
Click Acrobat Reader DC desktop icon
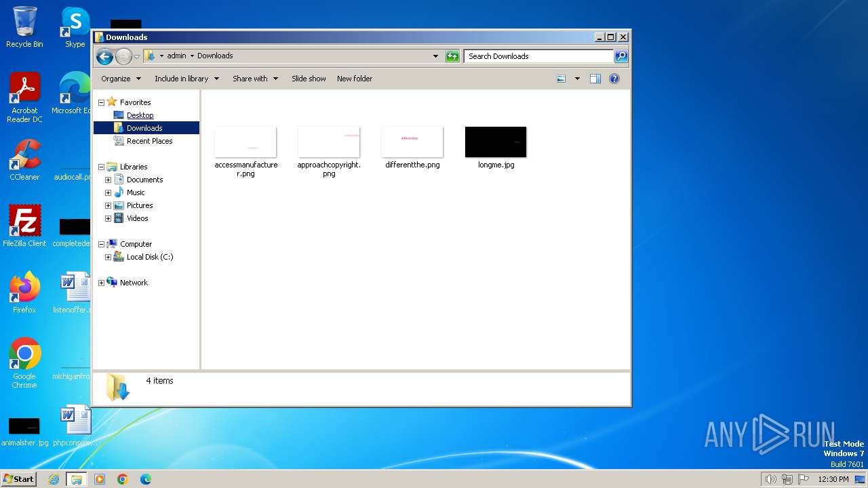tap(24, 98)
